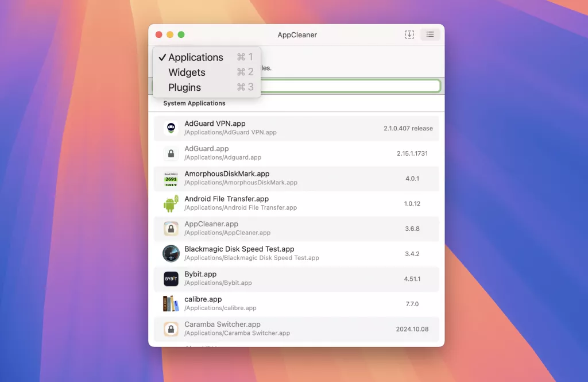Click the Bybit app icon
This screenshot has width=588, height=382.
(171, 278)
